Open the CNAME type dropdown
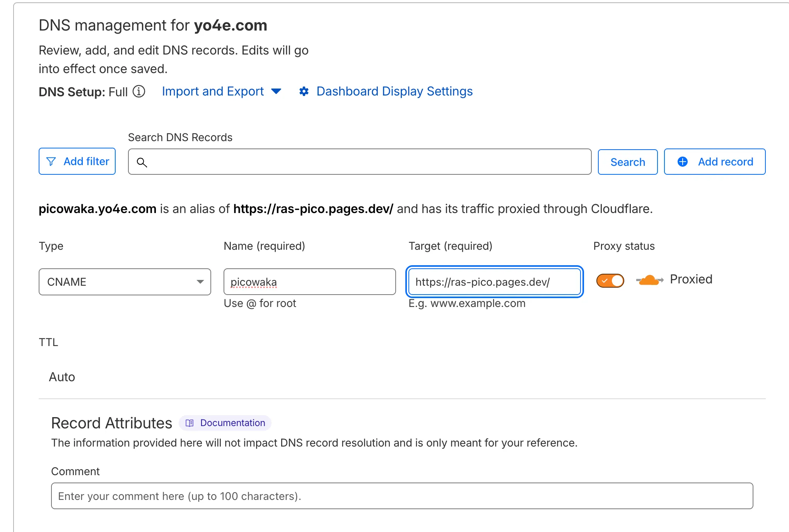The image size is (789, 532). 125,282
